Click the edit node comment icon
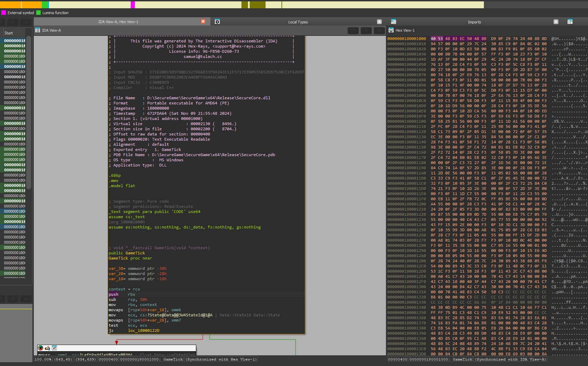This screenshot has width=588, height=366. point(47,348)
